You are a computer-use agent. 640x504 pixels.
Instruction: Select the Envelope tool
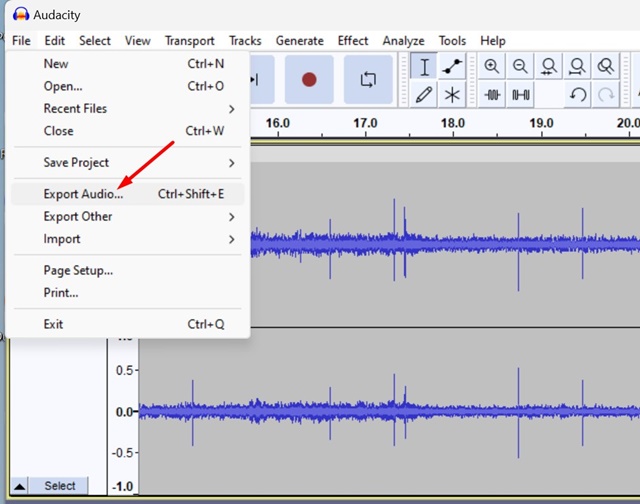click(x=452, y=67)
